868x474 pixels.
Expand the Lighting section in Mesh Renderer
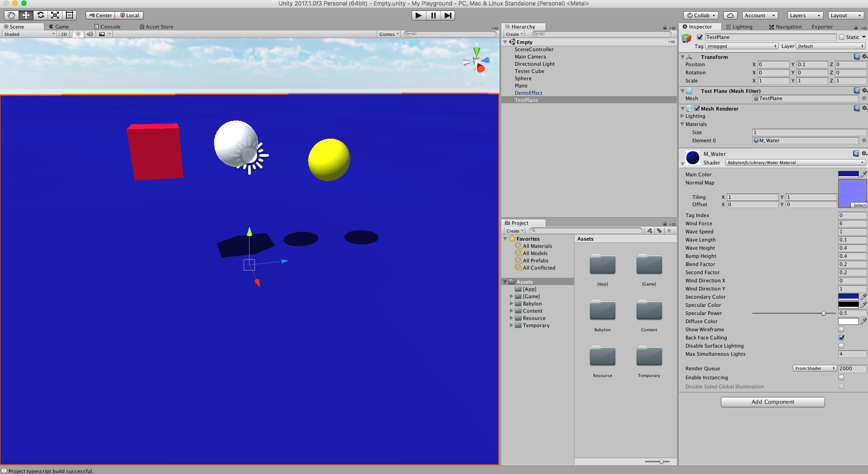(682, 116)
